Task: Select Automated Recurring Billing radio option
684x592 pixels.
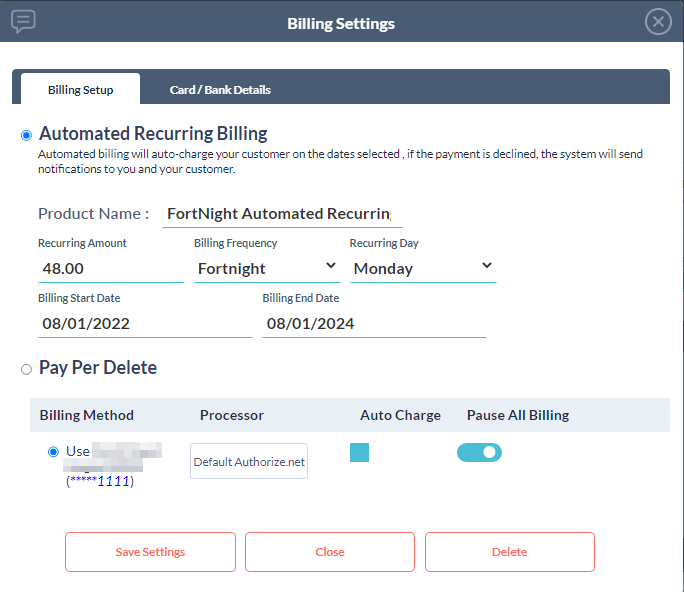Action: tap(26, 135)
